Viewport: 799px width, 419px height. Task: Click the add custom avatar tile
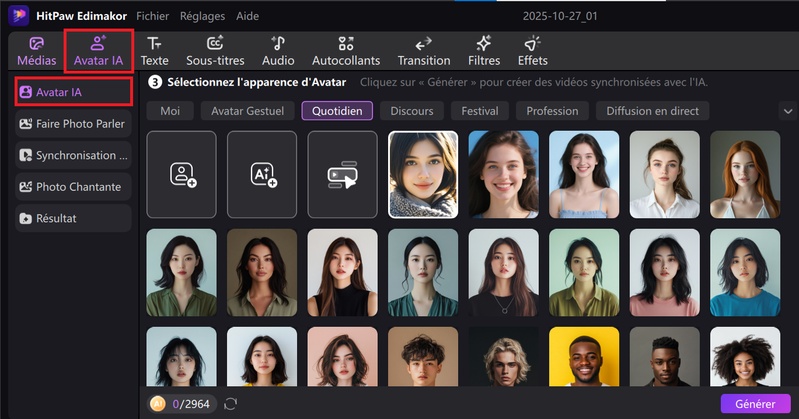tap(181, 174)
